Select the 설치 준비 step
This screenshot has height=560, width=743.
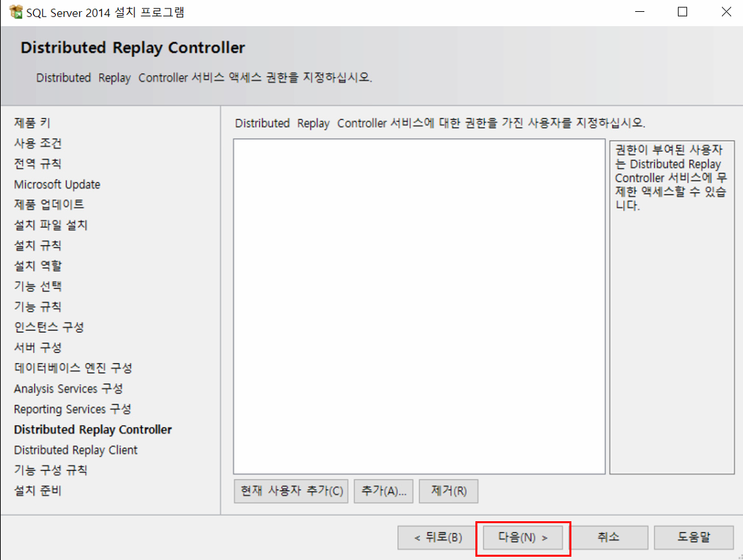[38, 490]
